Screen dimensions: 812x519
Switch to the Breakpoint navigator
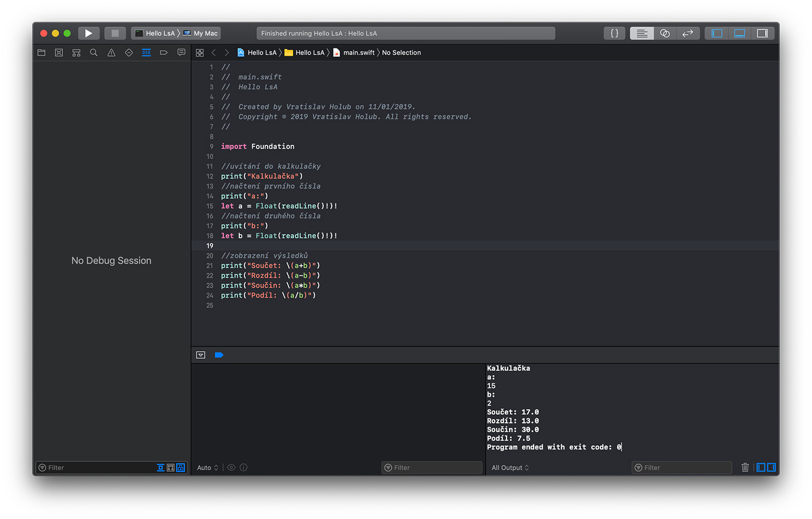(163, 52)
